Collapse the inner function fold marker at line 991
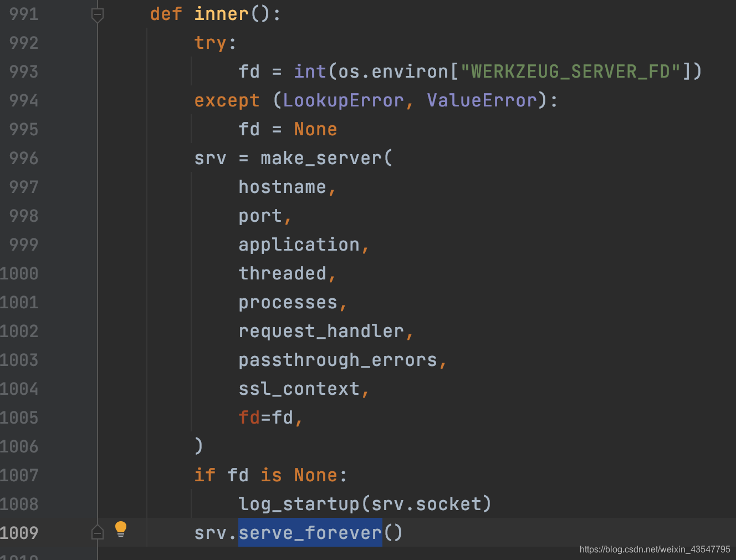The width and height of the screenshot is (736, 560). [98, 15]
